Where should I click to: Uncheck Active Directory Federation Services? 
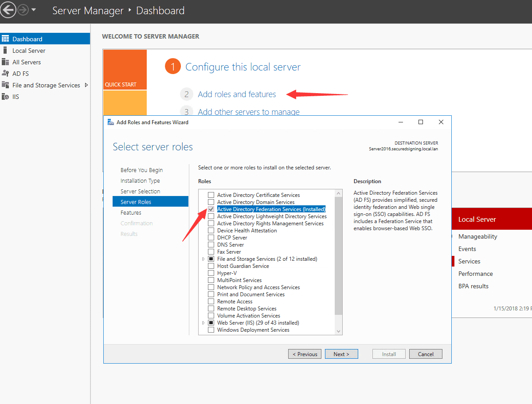click(211, 209)
